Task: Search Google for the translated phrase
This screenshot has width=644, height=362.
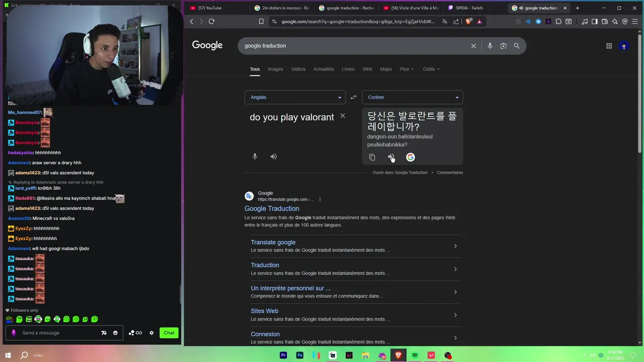Action: [411, 157]
